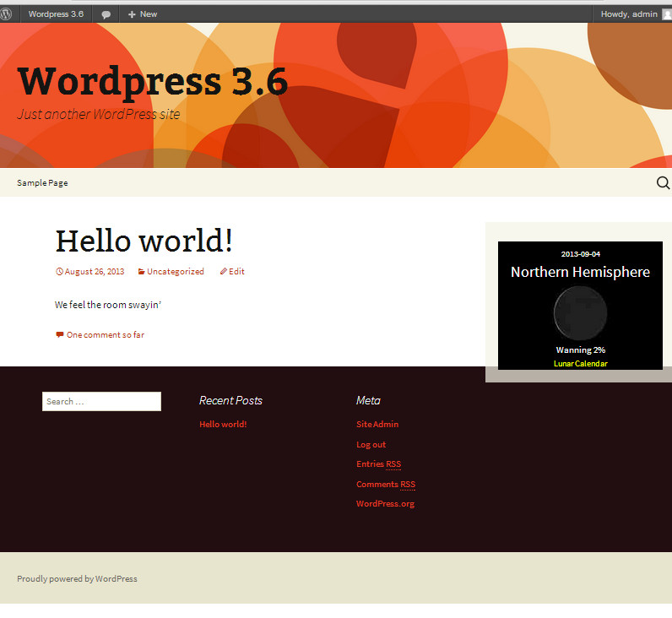Click Proudly powered by WordPress footer link
This screenshot has width=672, height=618.
point(77,578)
